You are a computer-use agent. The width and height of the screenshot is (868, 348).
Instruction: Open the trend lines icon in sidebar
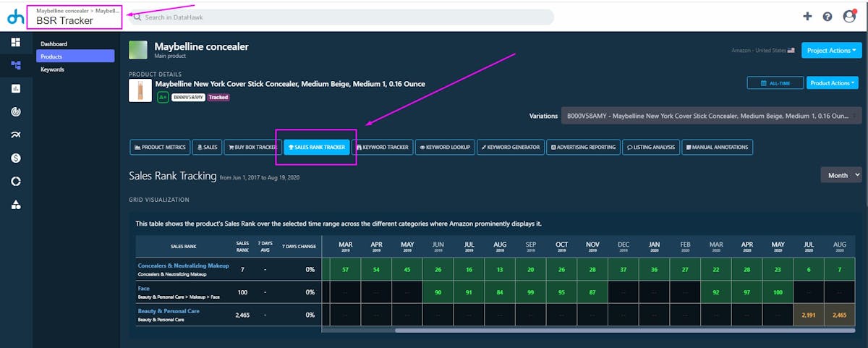15,135
